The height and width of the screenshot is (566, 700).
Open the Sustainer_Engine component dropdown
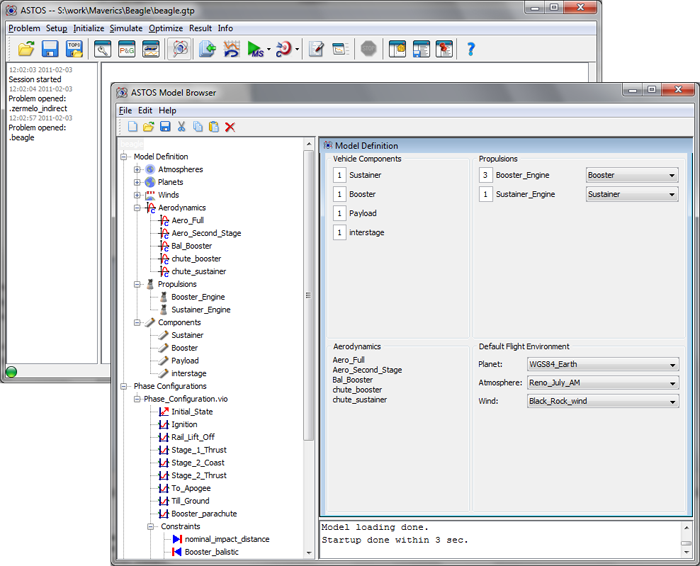point(632,195)
